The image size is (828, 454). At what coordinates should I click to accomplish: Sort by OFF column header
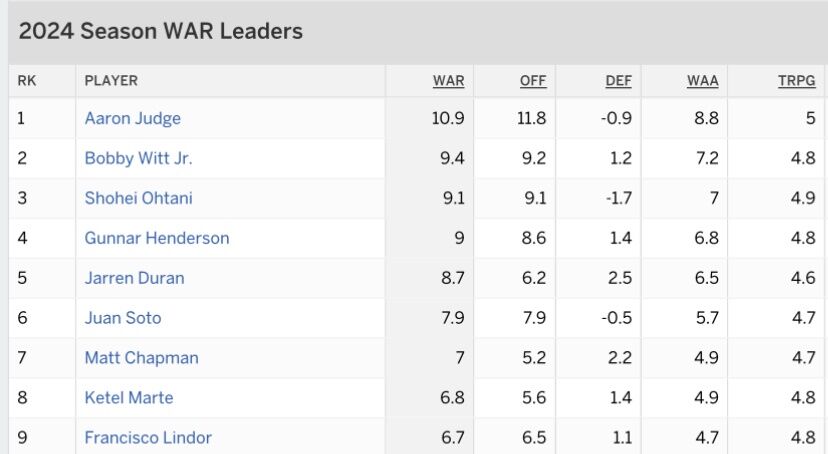533,81
